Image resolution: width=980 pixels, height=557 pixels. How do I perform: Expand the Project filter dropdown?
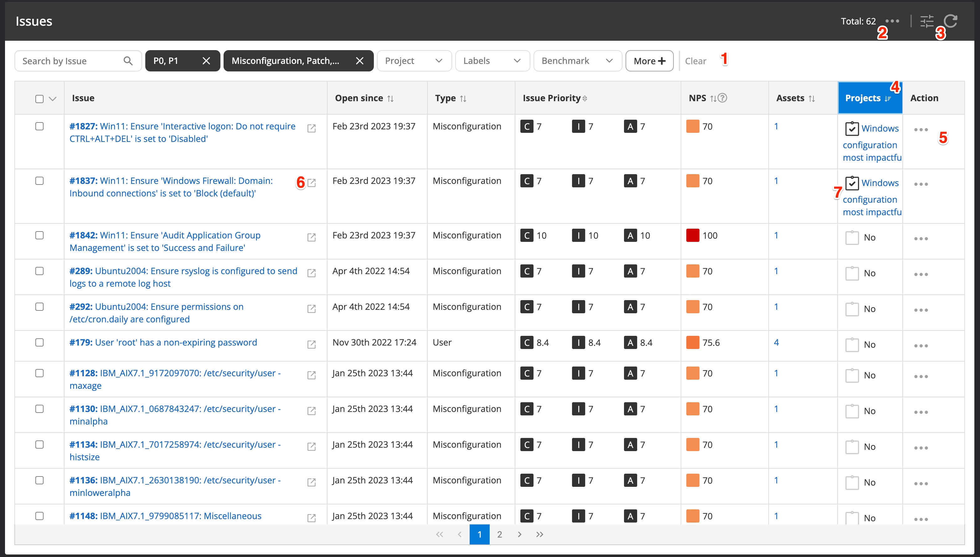point(414,61)
